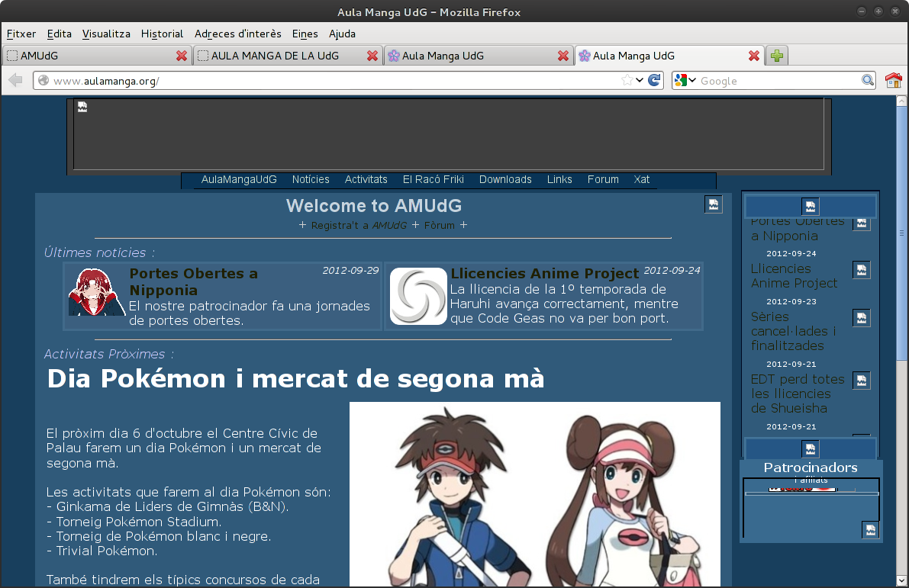This screenshot has height=588, width=909.
Task: Click broken image icon next to sidebar Llicencies Anime Project
Action: pos(862,270)
